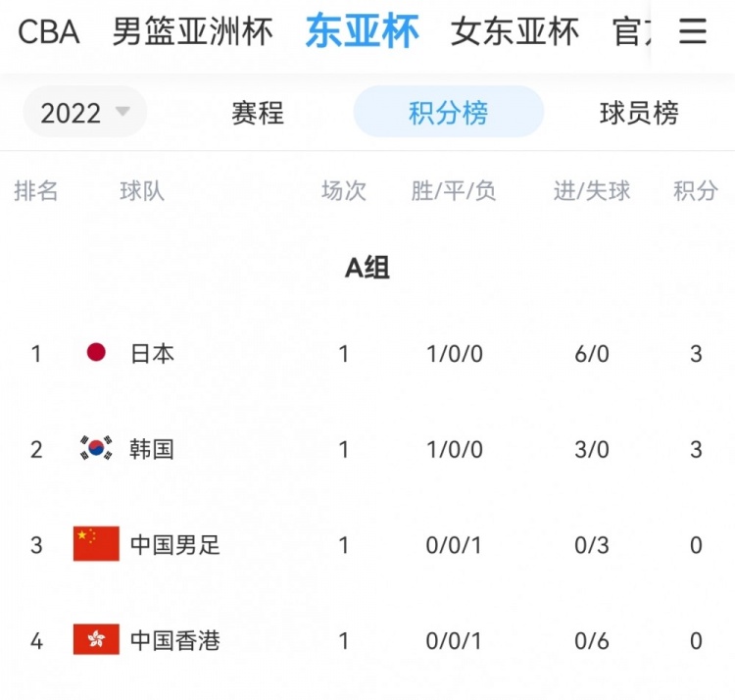Expand the 2022 season dropdown arrow
This screenshot has height=700, width=735.
coord(122,112)
